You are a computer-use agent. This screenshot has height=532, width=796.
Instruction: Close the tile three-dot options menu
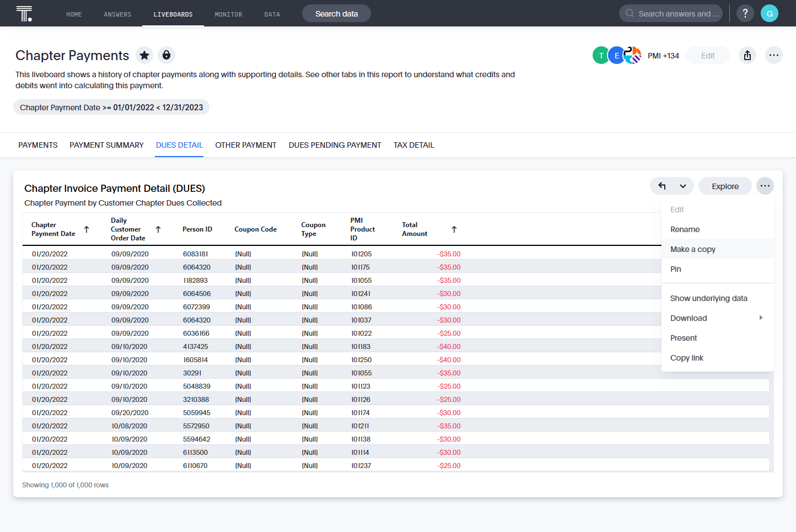tap(765, 186)
